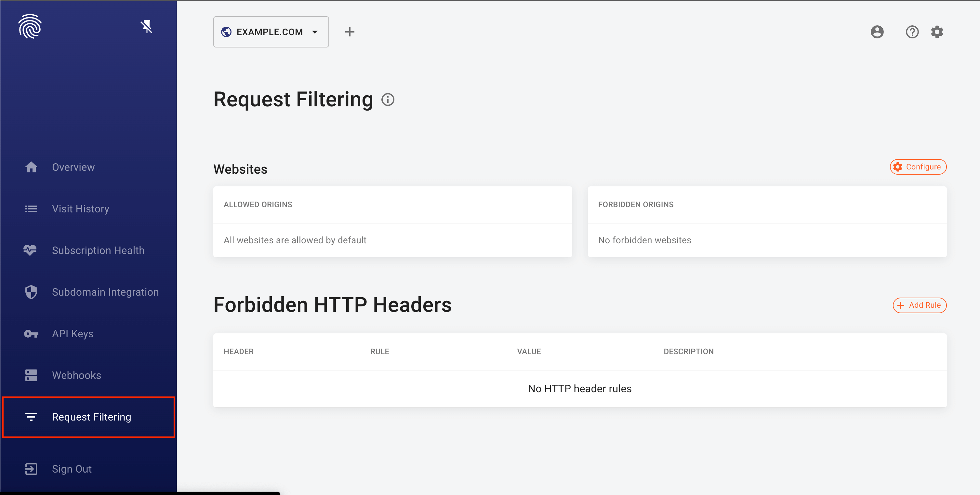
Task: Click Sign Out in the sidebar
Action: click(72, 468)
